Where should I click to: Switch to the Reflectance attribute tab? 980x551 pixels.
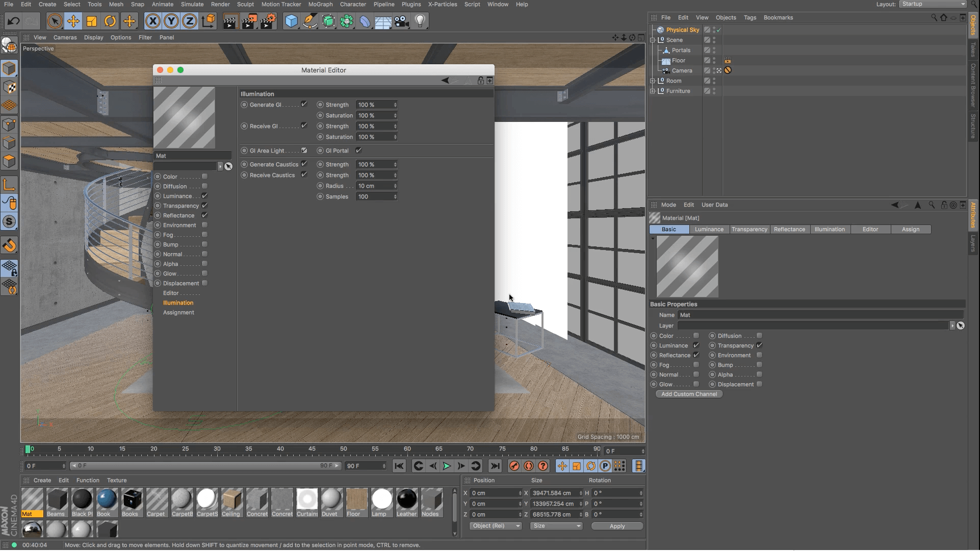pyautogui.click(x=789, y=230)
